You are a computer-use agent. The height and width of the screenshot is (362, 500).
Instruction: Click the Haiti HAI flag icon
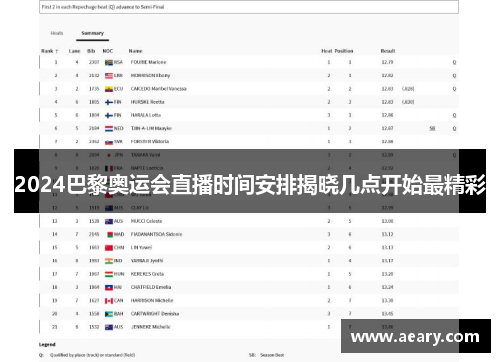point(109,287)
